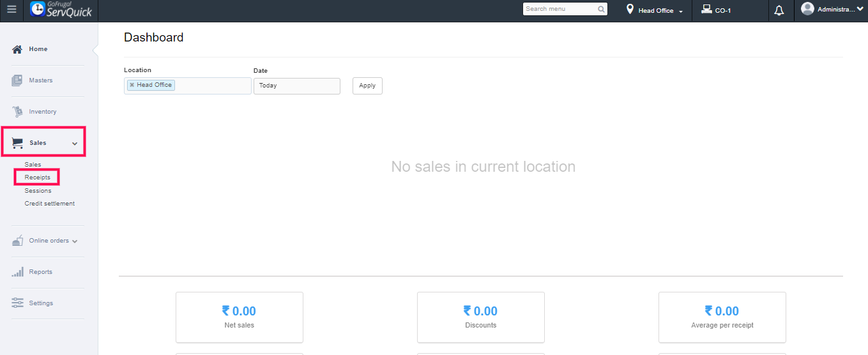The width and height of the screenshot is (868, 355).
Task: Click the CO-1 terminal icon
Action: (706, 10)
